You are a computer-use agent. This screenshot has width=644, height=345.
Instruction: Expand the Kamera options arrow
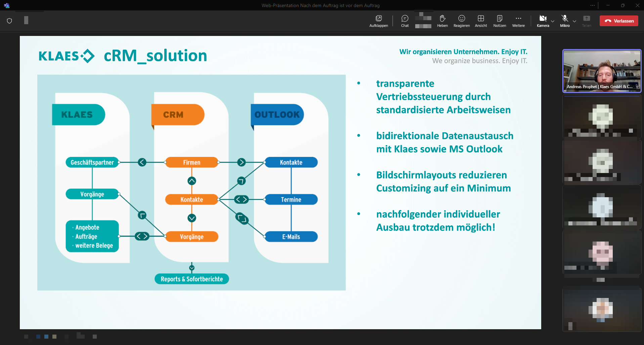553,21
